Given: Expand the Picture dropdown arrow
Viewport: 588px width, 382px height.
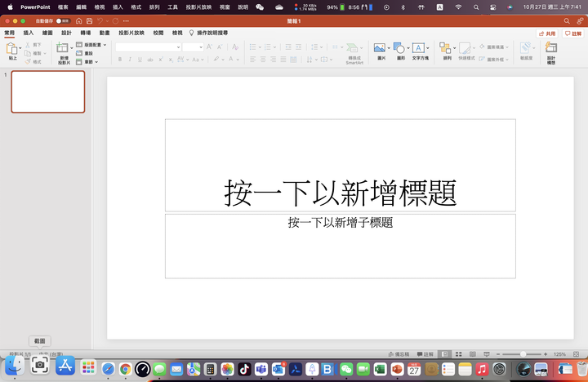Looking at the screenshot, I should click(389, 48).
